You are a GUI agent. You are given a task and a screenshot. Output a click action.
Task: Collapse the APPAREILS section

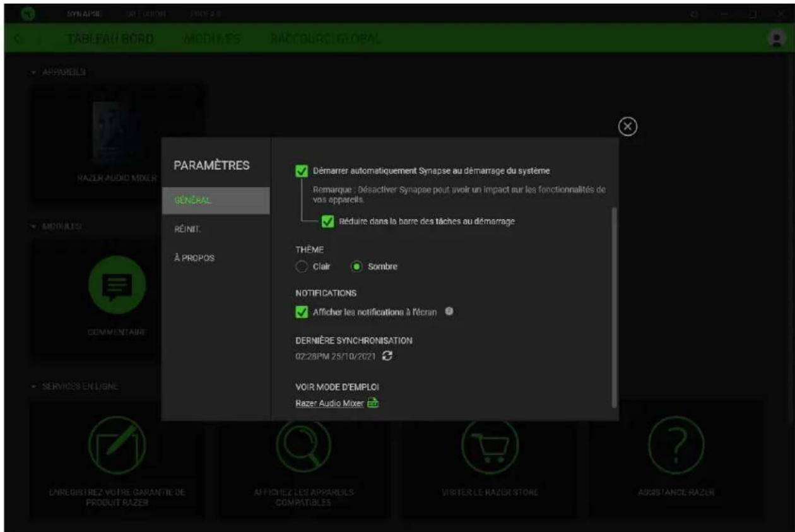[33, 73]
